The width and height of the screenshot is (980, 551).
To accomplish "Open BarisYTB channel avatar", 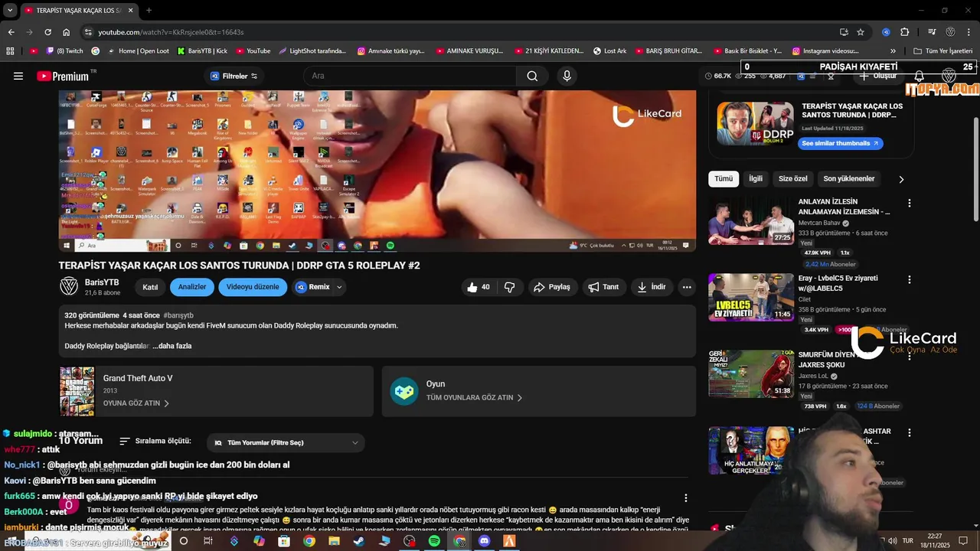I will pyautogui.click(x=69, y=287).
